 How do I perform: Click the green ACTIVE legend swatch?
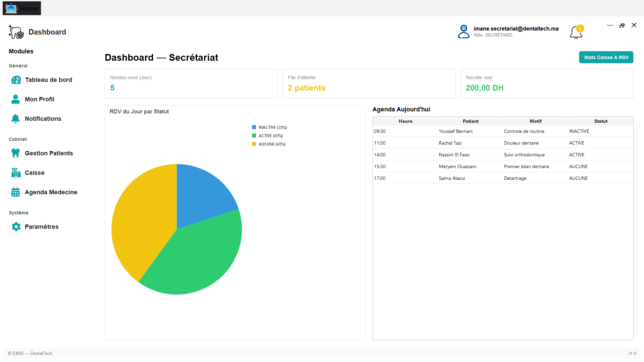pyautogui.click(x=254, y=136)
